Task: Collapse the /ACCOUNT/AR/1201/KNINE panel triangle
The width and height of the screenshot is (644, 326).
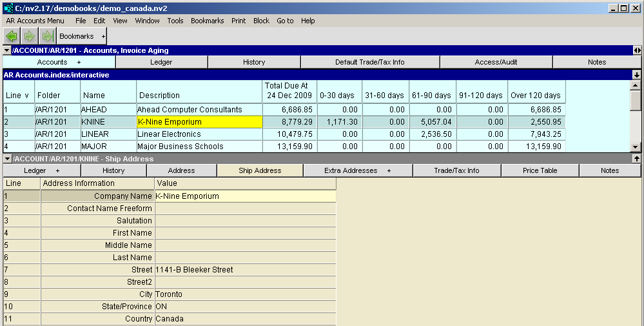Action: pyautogui.click(x=7, y=159)
